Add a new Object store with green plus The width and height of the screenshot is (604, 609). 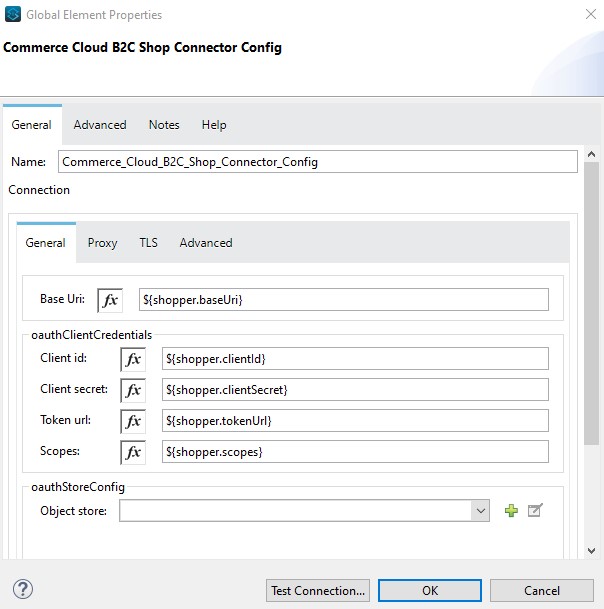point(511,510)
